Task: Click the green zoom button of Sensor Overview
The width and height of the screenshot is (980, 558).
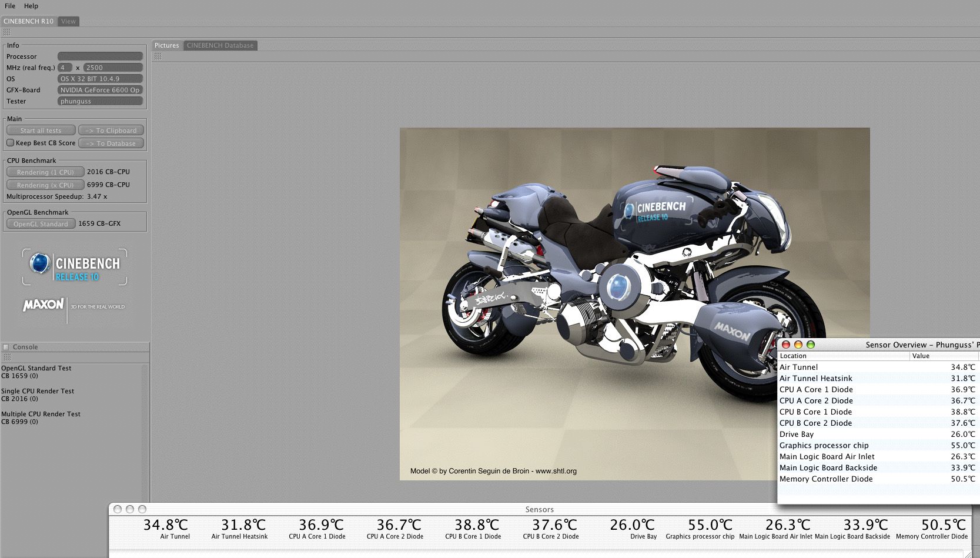Action: [811, 345]
